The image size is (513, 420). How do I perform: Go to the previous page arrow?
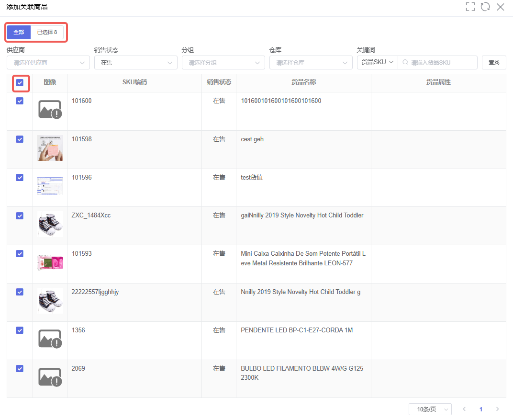tap(464, 409)
